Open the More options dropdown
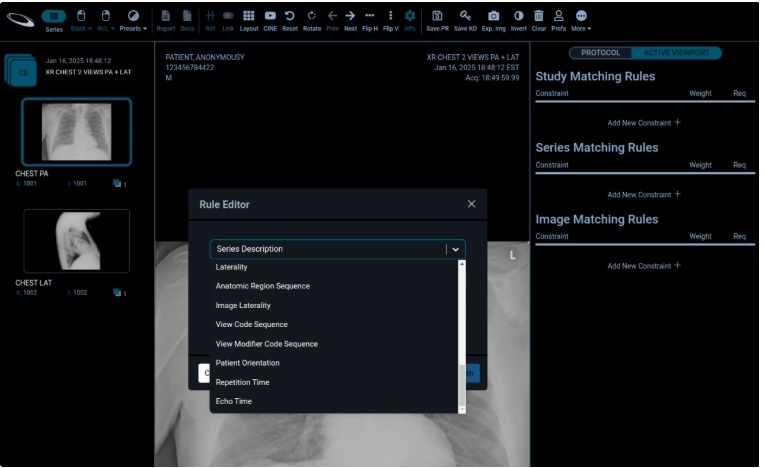The image size is (764, 468). click(581, 20)
